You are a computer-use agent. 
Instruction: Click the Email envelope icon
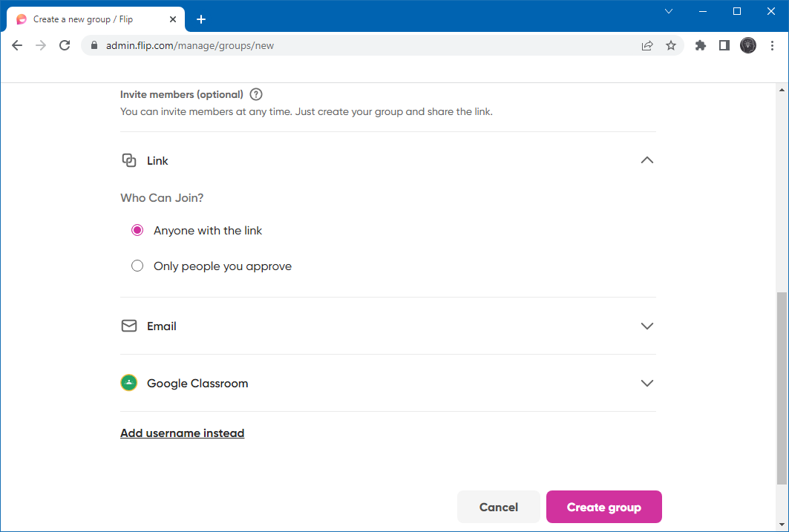(x=129, y=326)
